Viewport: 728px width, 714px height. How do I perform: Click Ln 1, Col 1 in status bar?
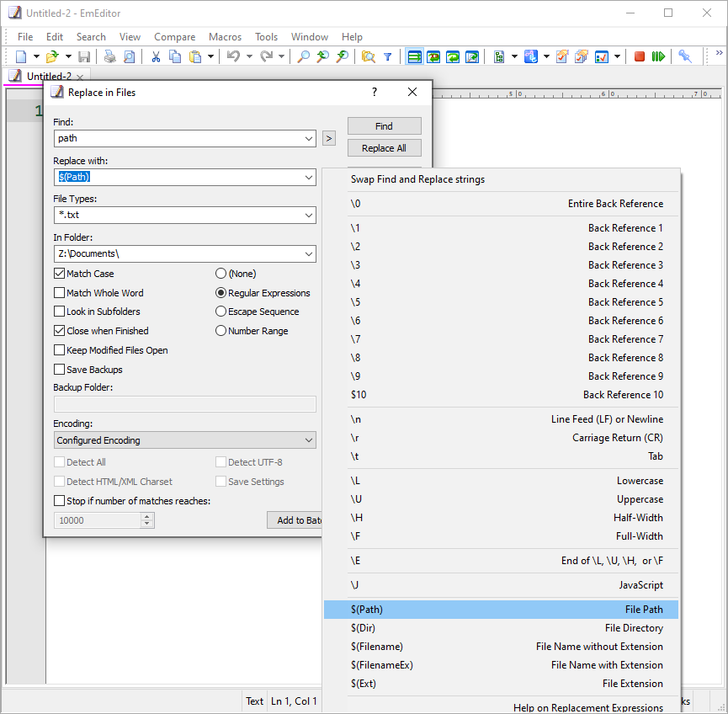pos(294,701)
